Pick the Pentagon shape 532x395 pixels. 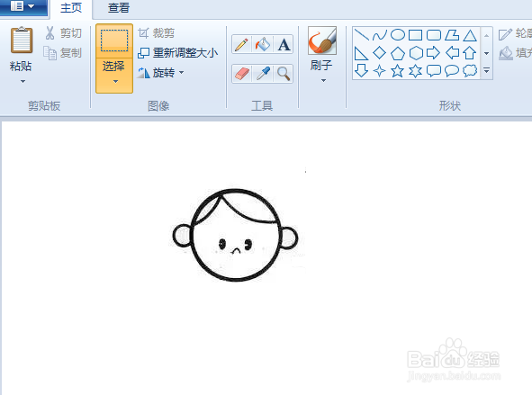(398, 53)
